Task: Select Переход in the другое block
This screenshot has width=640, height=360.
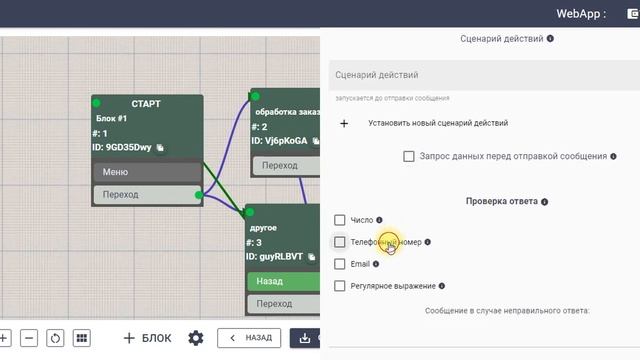Action: 284,304
